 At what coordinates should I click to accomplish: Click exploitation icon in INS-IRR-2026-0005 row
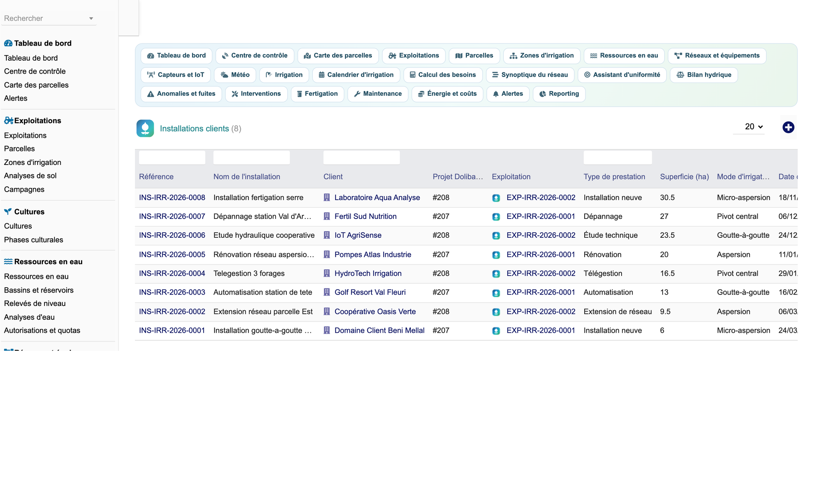pos(496,255)
